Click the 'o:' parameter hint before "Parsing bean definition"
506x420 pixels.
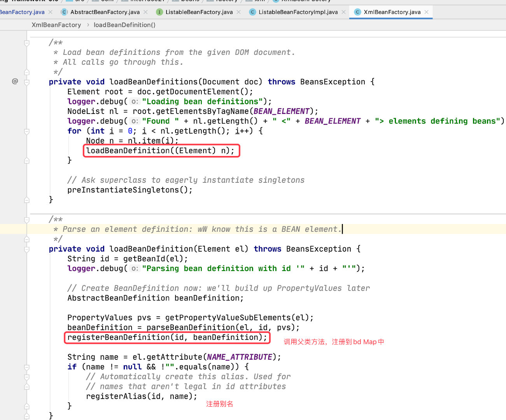[135, 269]
